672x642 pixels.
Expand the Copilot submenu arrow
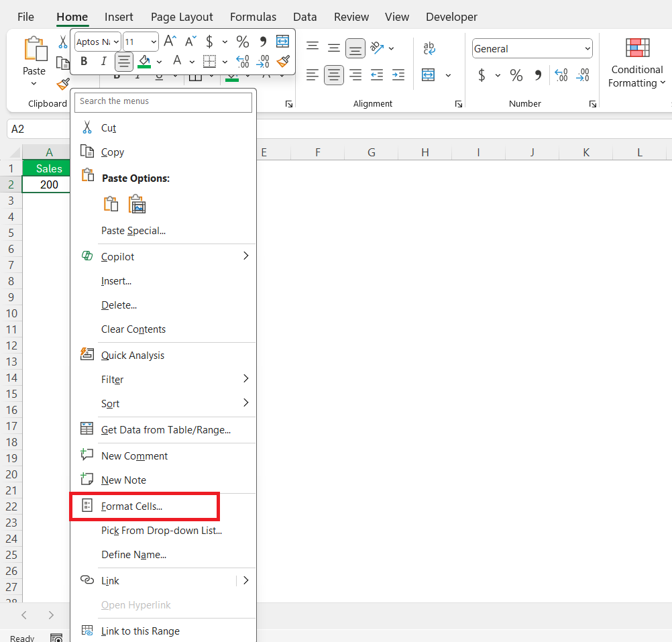point(245,256)
